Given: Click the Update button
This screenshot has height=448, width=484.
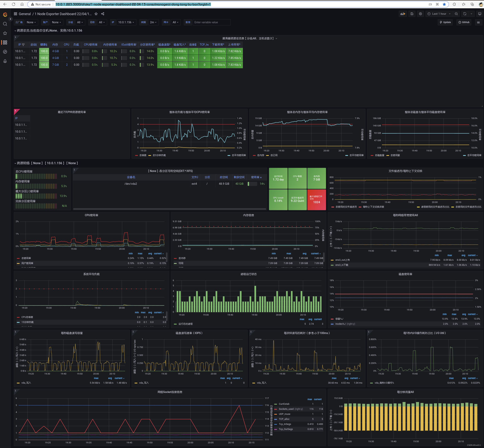Looking at the screenshot, I should point(445,22).
